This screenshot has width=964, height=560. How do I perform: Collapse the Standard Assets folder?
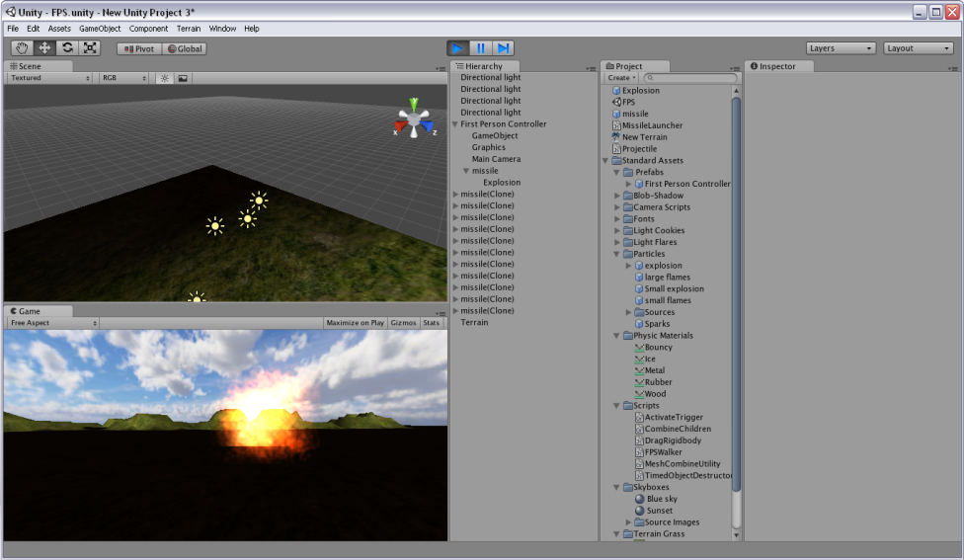click(x=605, y=161)
